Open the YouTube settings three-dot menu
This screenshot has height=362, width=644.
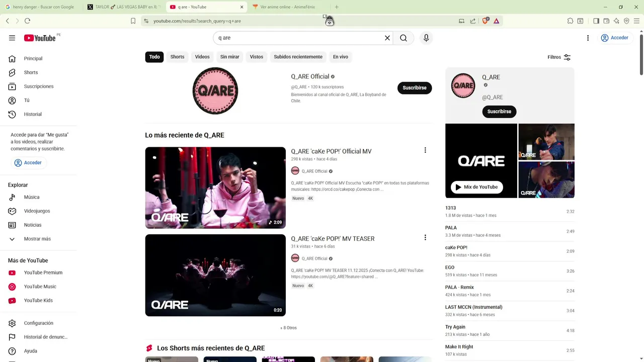(x=588, y=38)
